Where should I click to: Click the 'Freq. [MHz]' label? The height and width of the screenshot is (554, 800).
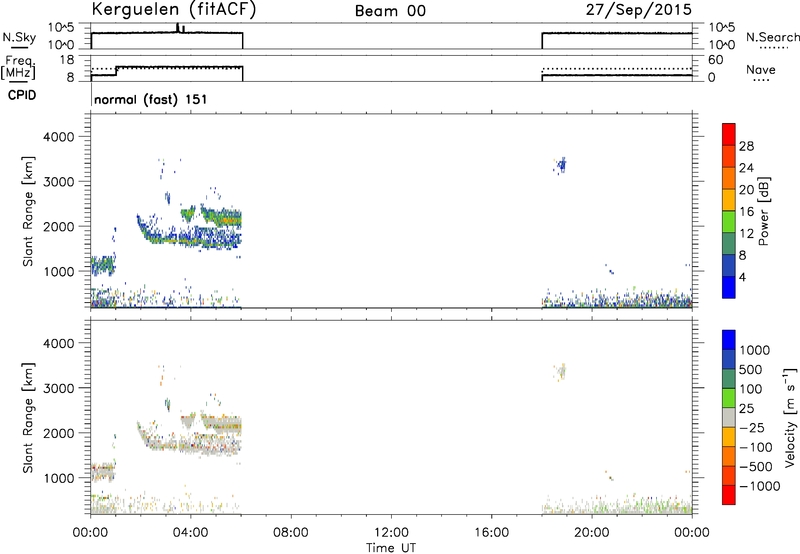pyautogui.click(x=19, y=67)
